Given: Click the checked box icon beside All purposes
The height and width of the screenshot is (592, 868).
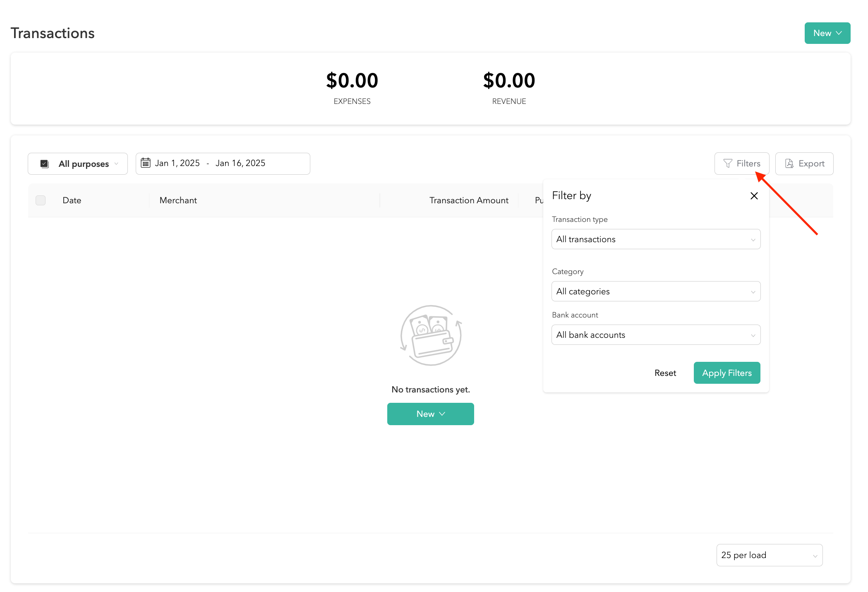Looking at the screenshot, I should pyautogui.click(x=45, y=164).
